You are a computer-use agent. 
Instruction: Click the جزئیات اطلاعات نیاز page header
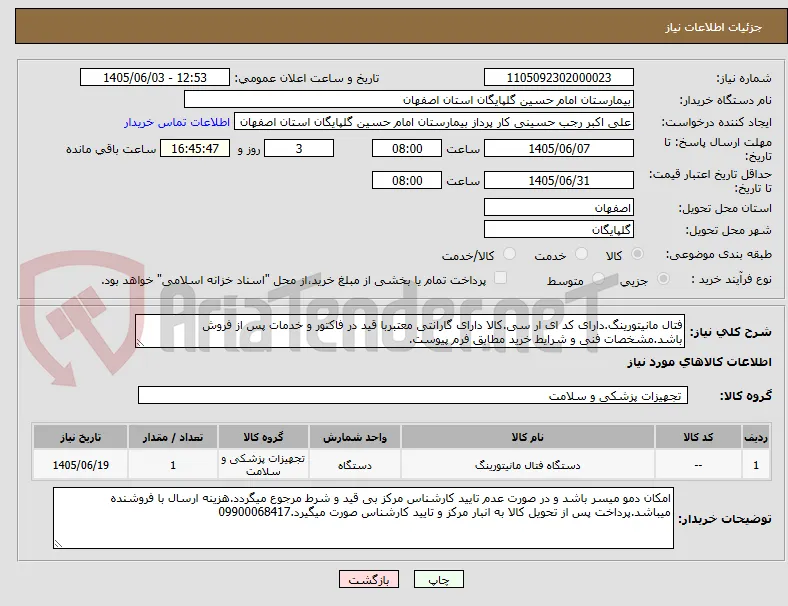point(713,27)
